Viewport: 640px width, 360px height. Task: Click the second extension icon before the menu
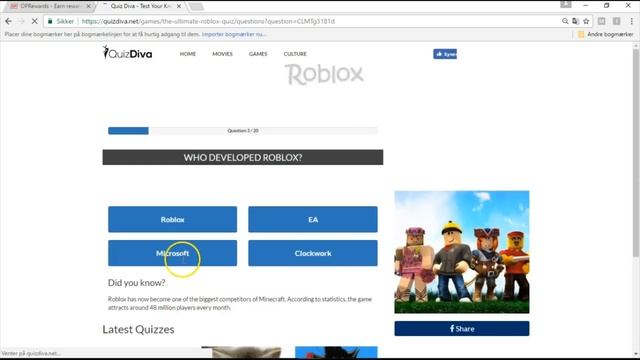tap(616, 21)
